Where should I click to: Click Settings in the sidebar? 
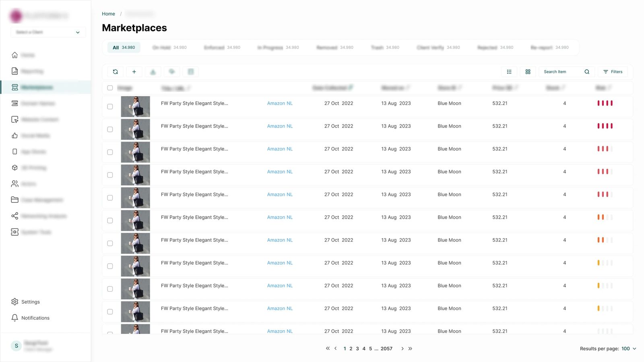click(x=31, y=302)
